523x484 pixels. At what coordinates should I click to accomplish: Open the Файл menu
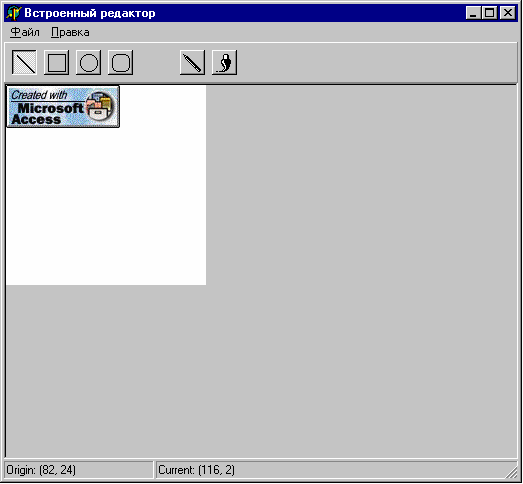point(25,32)
